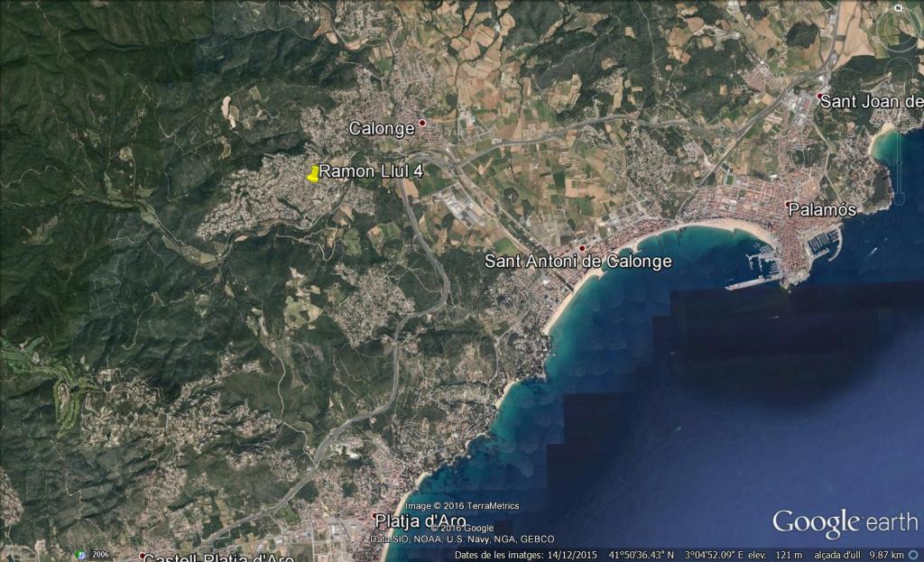Click the red place dot for Palamós

(788, 204)
